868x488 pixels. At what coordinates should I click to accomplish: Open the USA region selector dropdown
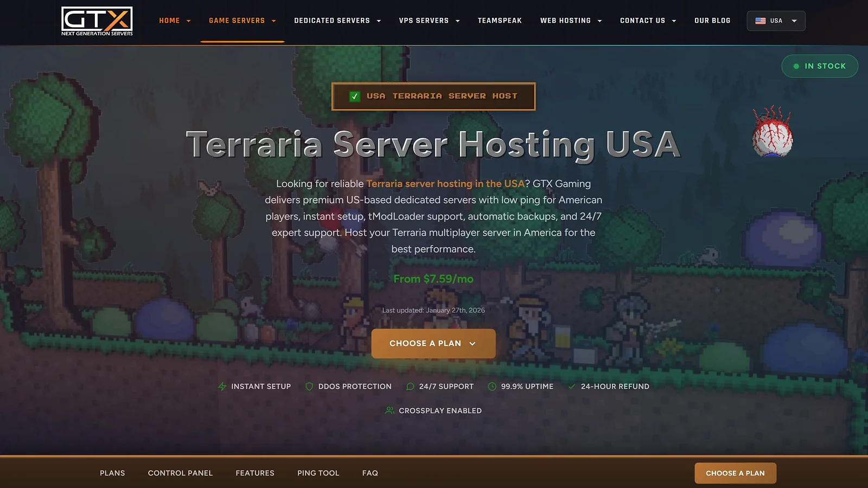(x=776, y=21)
